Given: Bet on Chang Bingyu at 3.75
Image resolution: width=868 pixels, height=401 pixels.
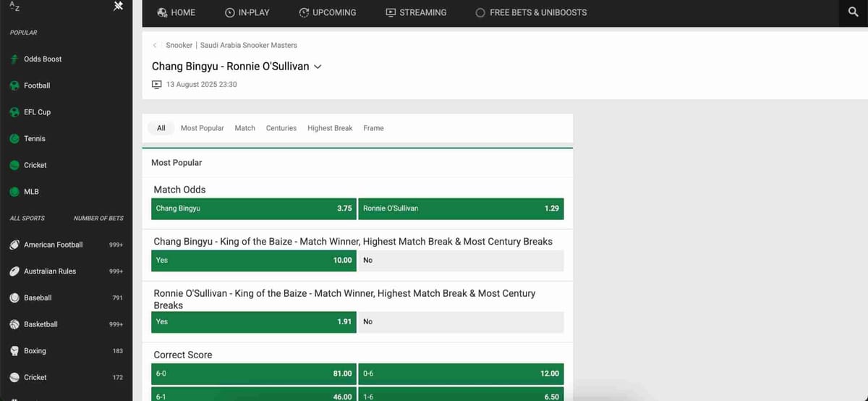Looking at the screenshot, I should 254,208.
